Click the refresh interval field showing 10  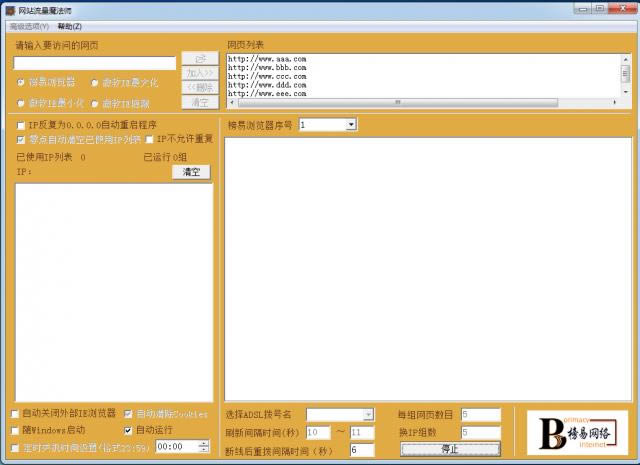(x=318, y=432)
